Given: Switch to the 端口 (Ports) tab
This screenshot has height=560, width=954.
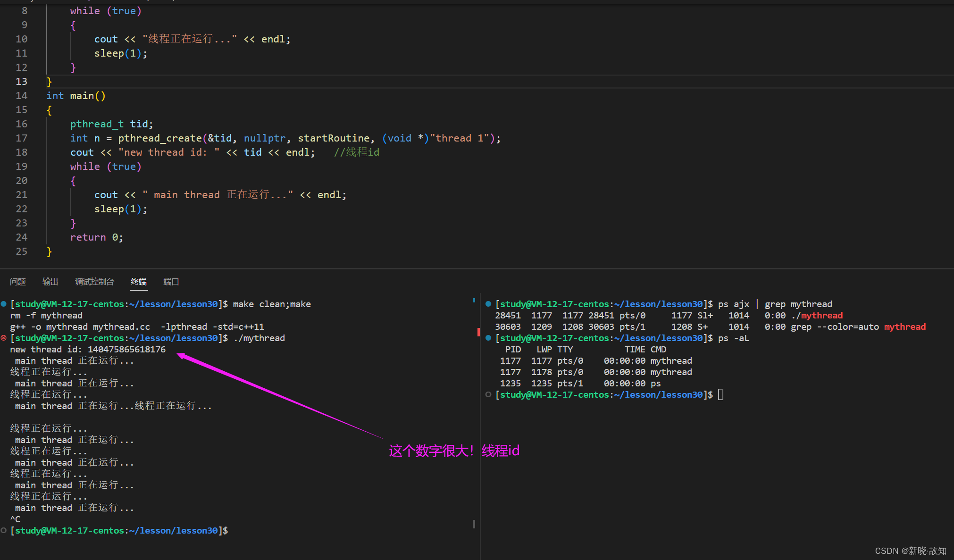Looking at the screenshot, I should [171, 282].
